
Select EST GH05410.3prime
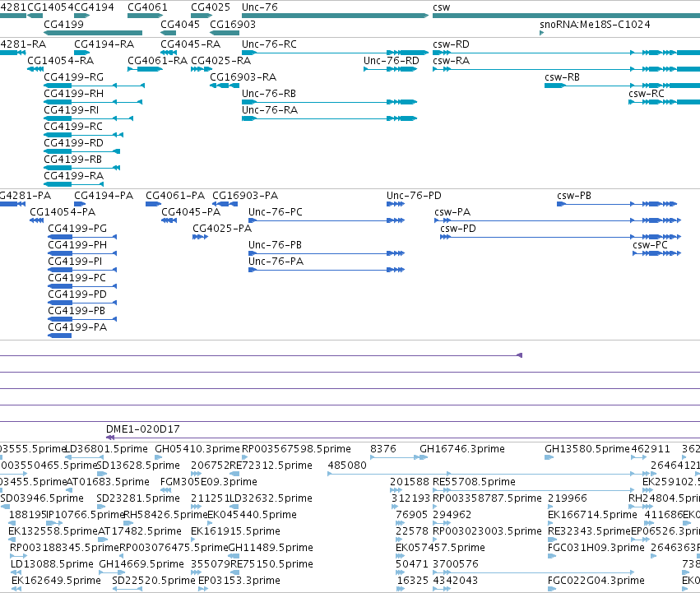click(197, 449)
